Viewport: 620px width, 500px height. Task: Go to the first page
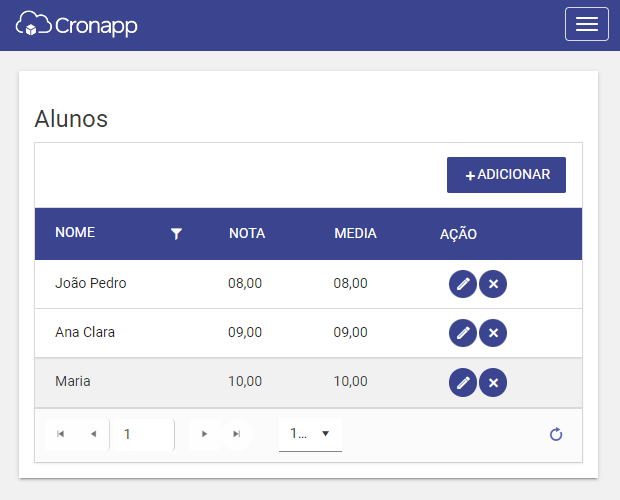click(x=60, y=434)
